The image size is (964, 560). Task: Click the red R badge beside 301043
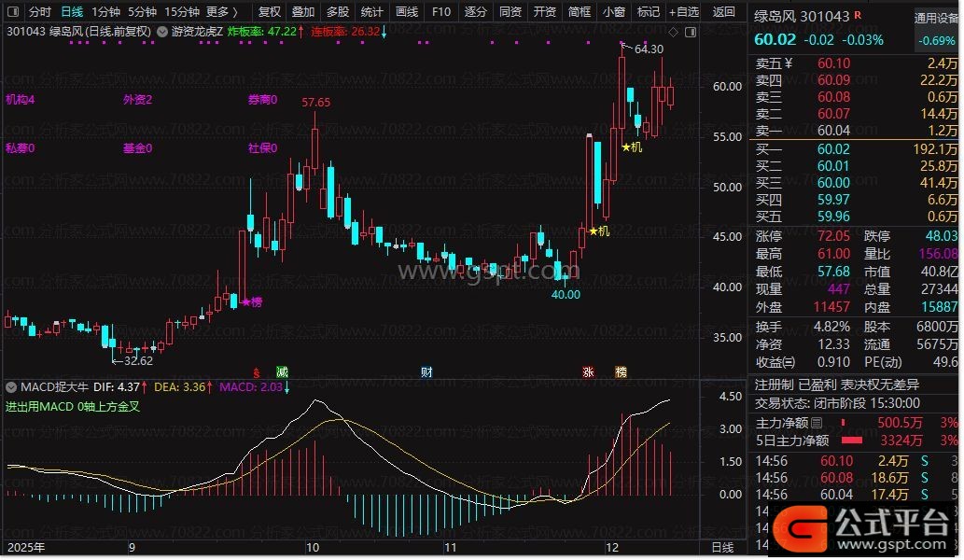[858, 17]
